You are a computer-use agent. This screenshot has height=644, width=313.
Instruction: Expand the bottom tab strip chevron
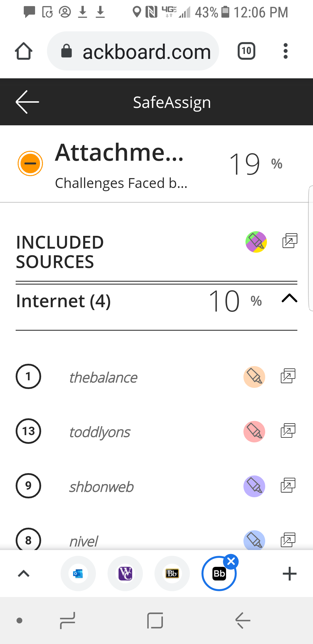(x=24, y=574)
